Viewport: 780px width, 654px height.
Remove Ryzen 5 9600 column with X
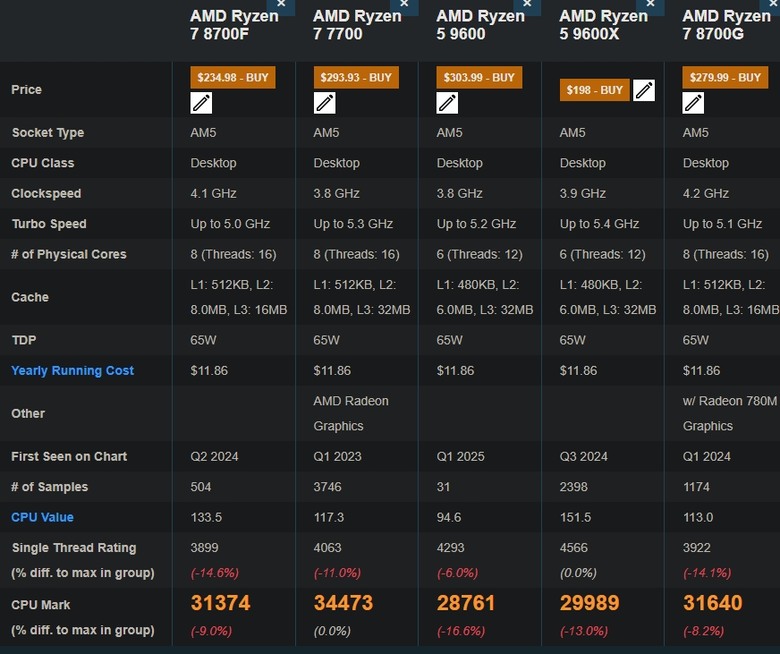pyautogui.click(x=527, y=4)
